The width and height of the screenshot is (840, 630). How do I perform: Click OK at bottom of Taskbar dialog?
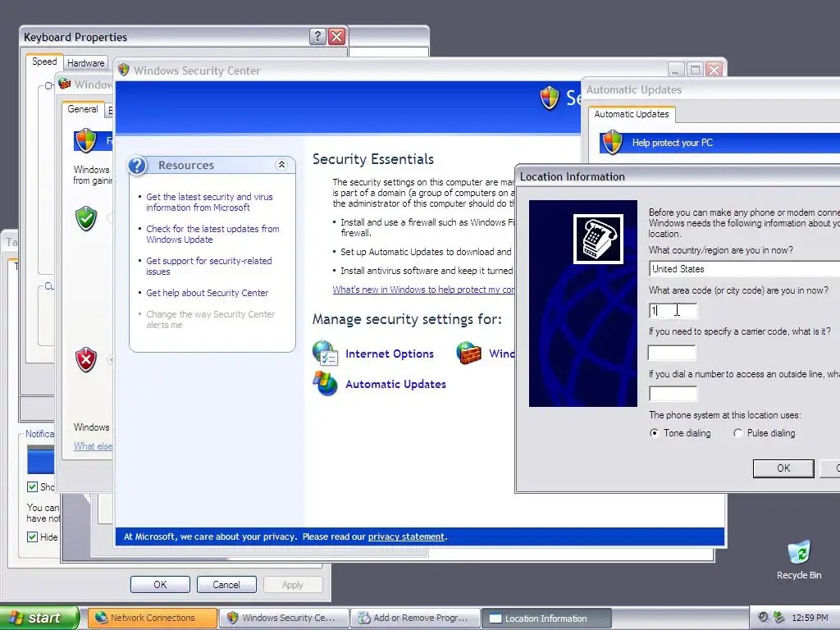click(x=160, y=584)
